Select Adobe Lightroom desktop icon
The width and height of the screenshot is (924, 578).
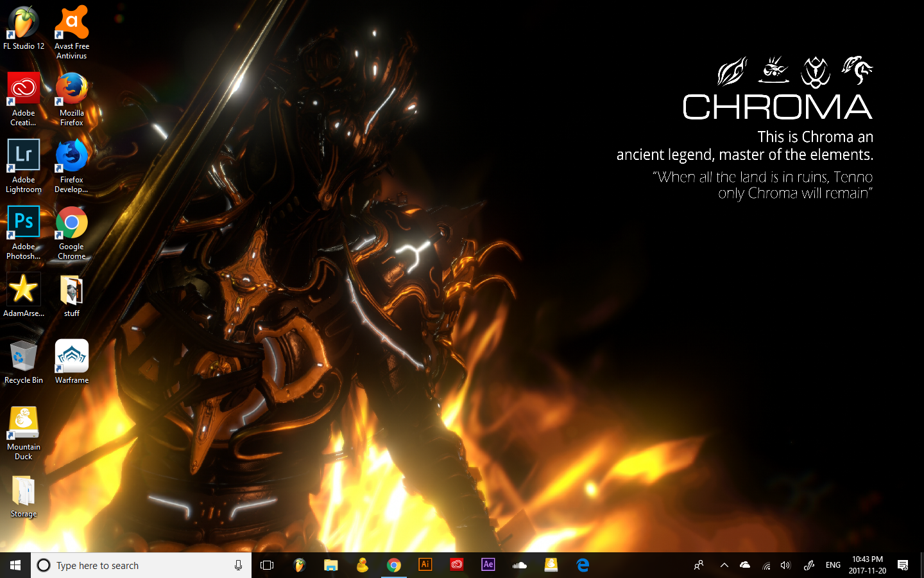coord(24,166)
